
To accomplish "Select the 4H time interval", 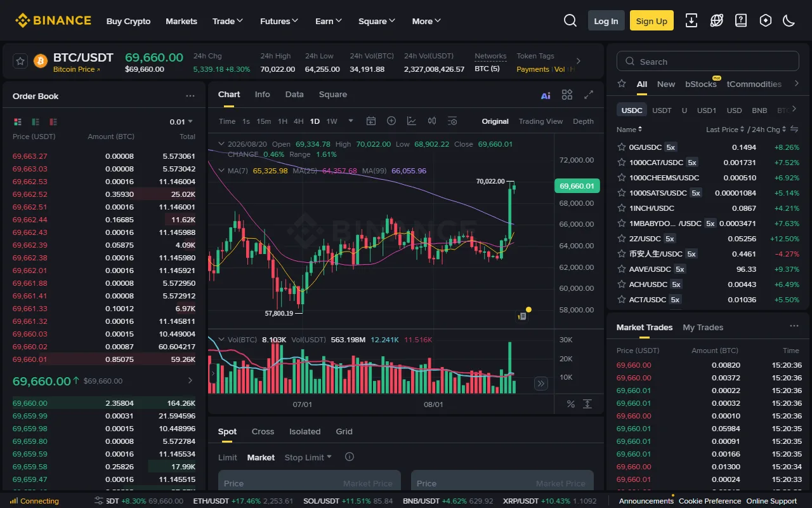I will 298,121.
